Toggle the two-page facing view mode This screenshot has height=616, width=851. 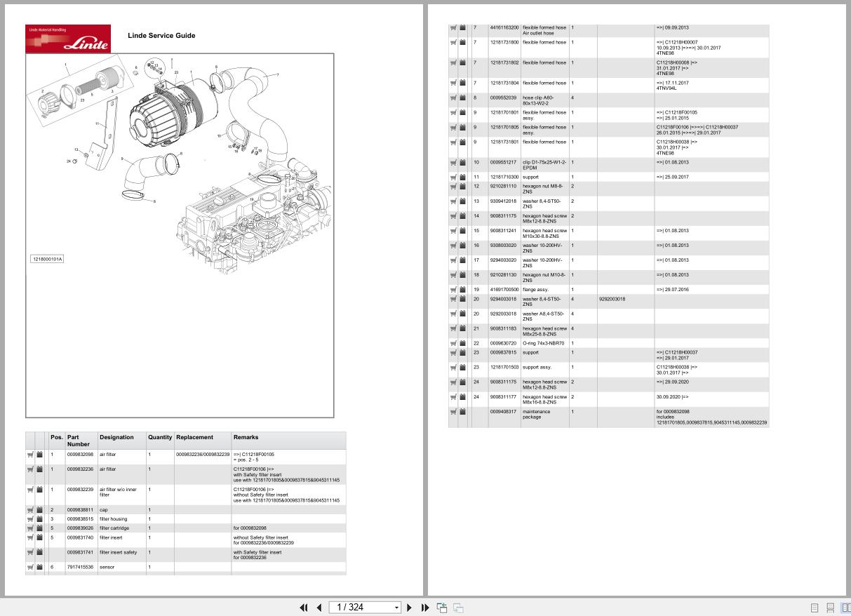pyautogui.click(x=847, y=608)
